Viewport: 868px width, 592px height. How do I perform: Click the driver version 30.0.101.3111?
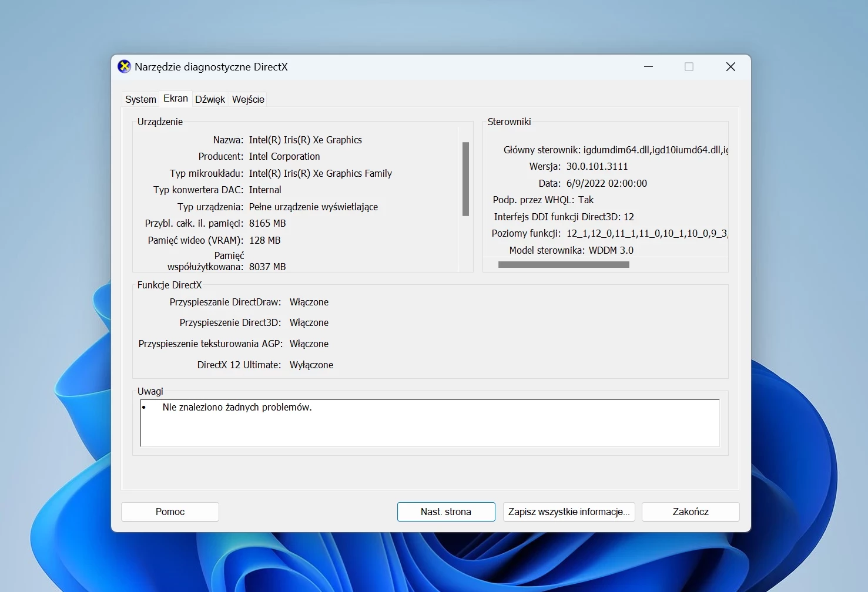[x=596, y=166]
